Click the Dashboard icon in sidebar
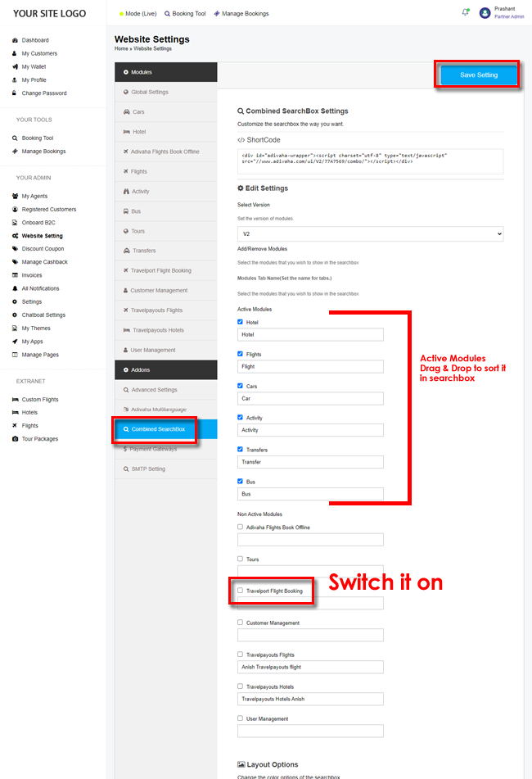This screenshot has width=532, height=779. click(15, 40)
